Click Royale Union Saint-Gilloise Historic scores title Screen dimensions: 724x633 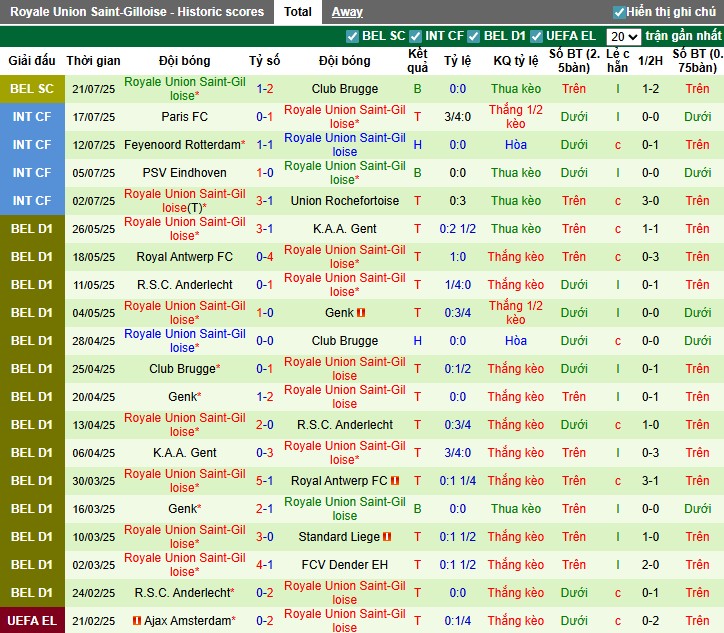click(137, 12)
